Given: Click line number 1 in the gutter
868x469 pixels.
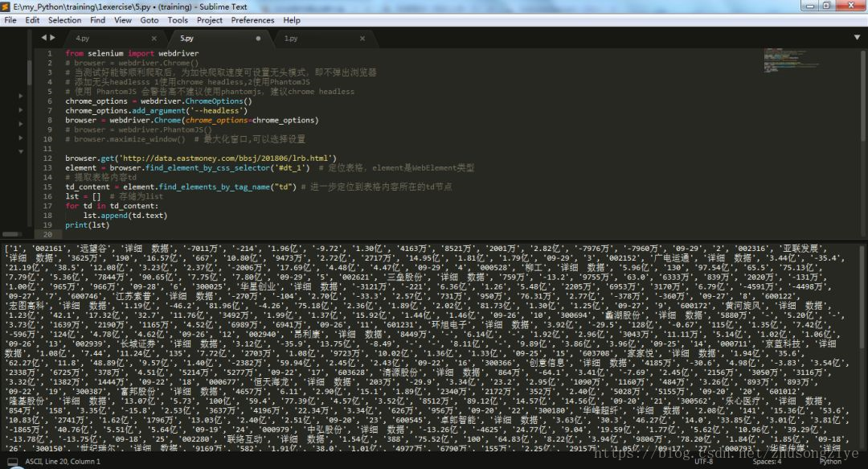Looking at the screenshot, I should [x=50, y=53].
